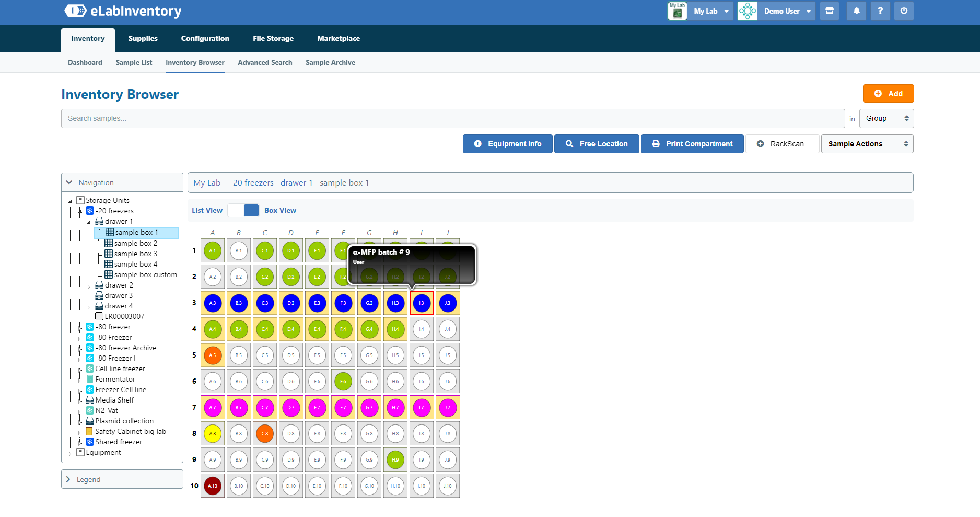Select sample well F6 green circle
Viewport: 980px width, 517px height.
tap(343, 382)
